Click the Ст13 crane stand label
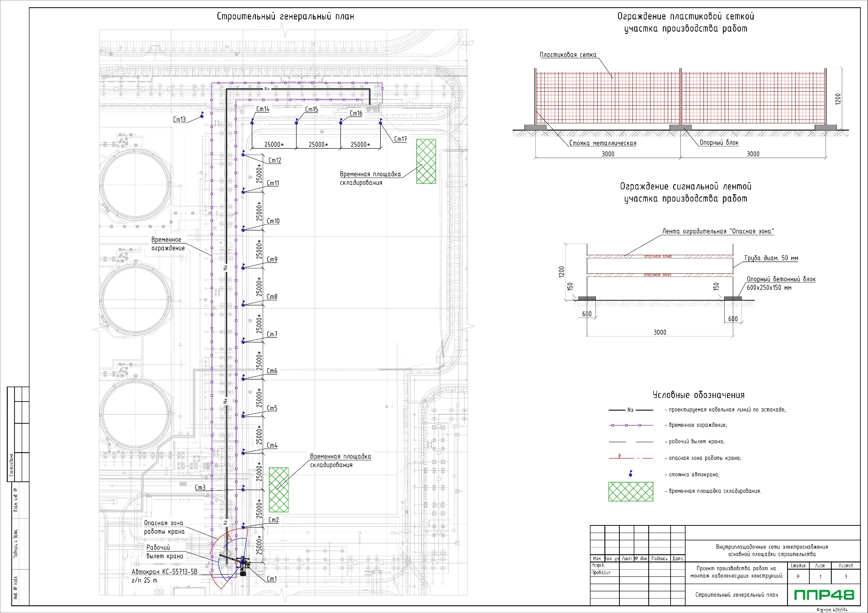Screen dimensions: 868x613 pyautogui.click(x=179, y=120)
